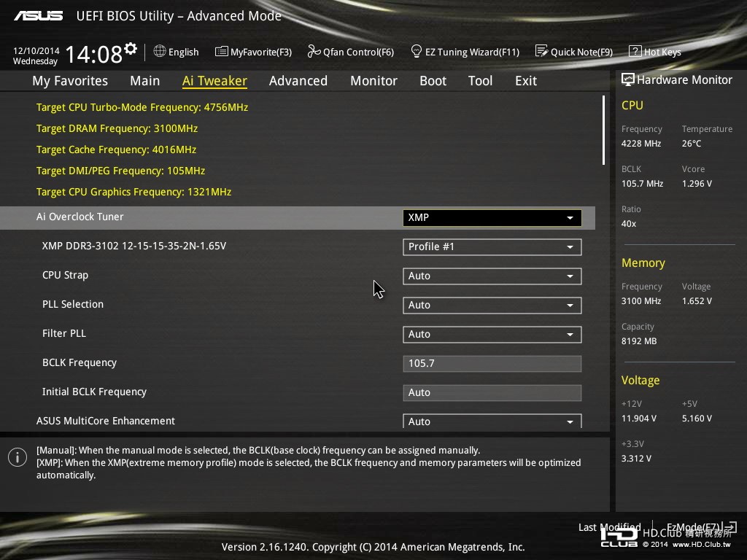
Task: Open ASUS MultiCore Enhancement dropdown
Action: [x=492, y=421]
